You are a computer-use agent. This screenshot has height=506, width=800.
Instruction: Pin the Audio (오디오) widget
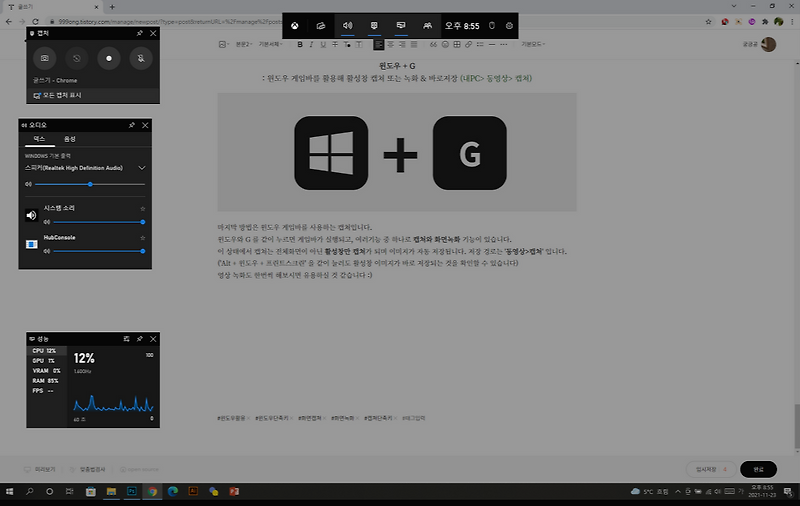(x=132, y=125)
